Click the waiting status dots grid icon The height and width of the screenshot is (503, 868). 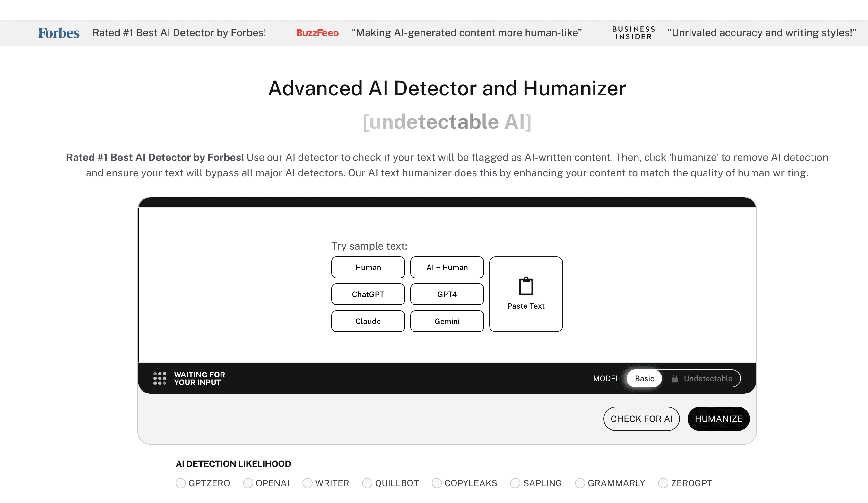coord(160,378)
